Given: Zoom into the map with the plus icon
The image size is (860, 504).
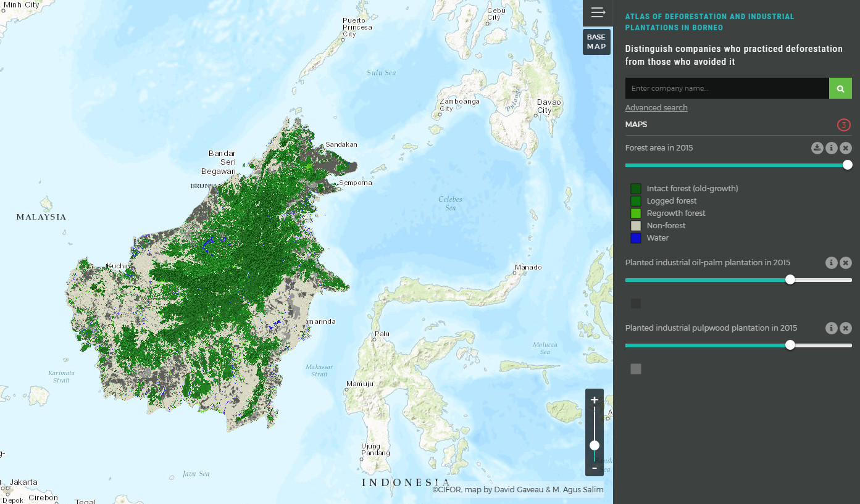Looking at the screenshot, I should point(594,399).
